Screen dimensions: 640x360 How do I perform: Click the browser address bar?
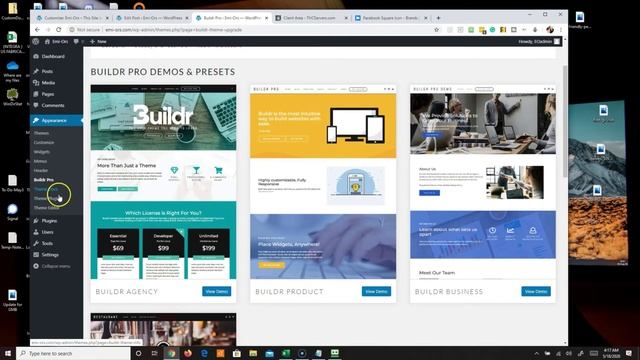tap(254, 30)
